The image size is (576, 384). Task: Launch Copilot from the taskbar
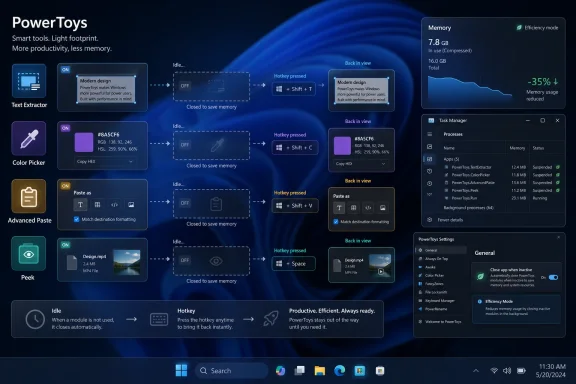[280, 371]
